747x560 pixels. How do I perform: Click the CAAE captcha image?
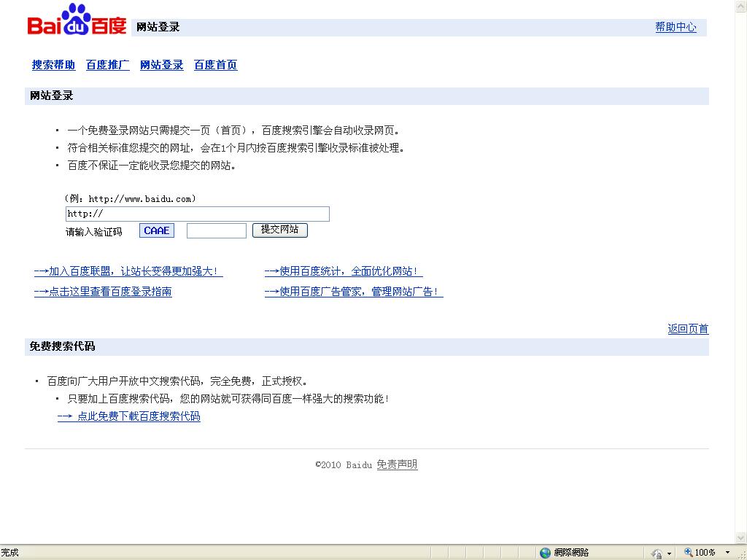[x=157, y=230]
